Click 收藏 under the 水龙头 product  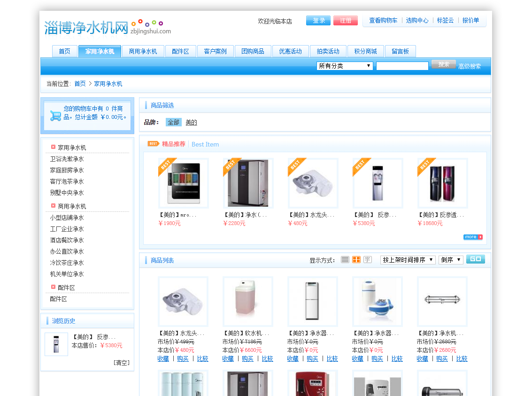pos(163,359)
